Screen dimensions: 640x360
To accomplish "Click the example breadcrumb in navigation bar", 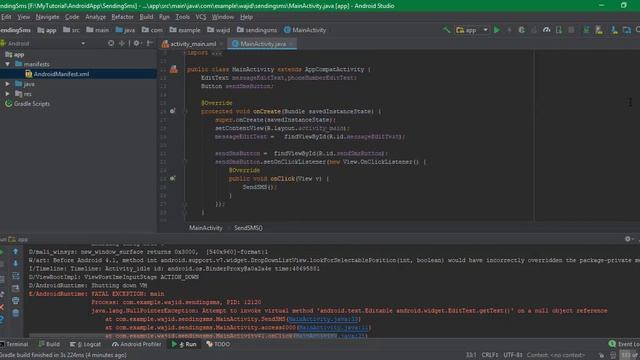I will click(185, 30).
